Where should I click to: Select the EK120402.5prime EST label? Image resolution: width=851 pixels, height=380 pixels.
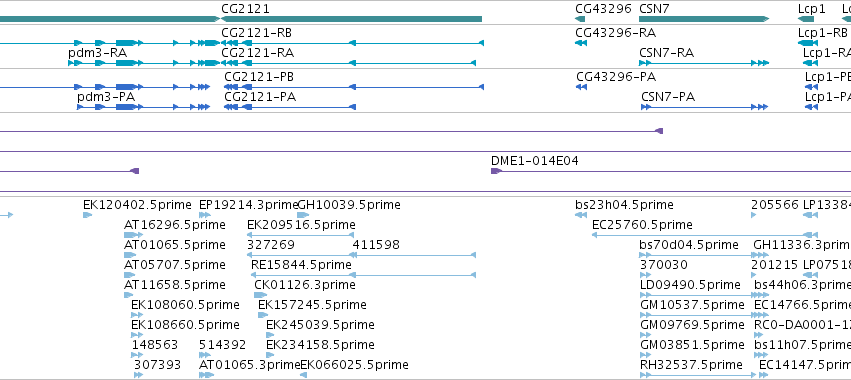(x=137, y=205)
